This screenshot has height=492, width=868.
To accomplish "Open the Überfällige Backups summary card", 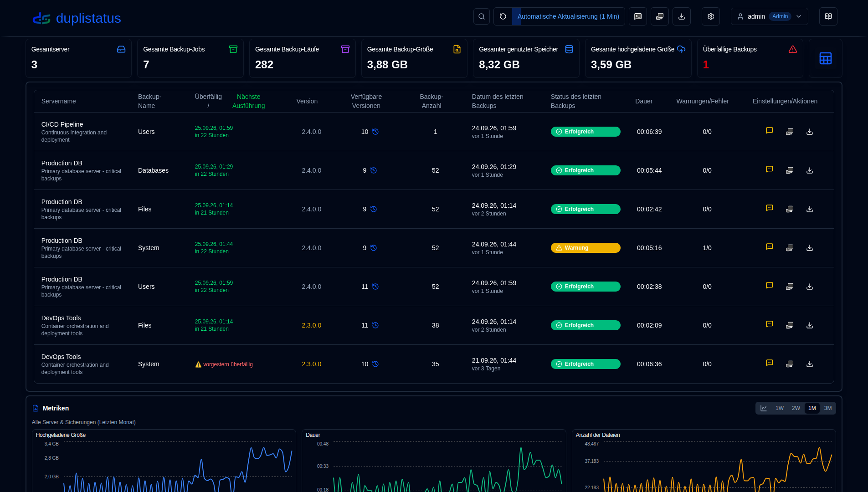I will [750, 58].
